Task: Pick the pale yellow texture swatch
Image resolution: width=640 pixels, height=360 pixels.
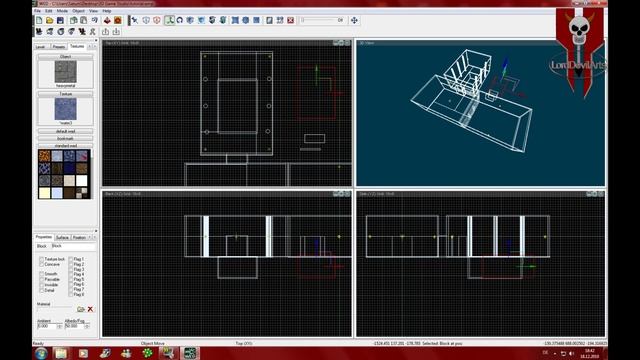Action: coord(44,193)
